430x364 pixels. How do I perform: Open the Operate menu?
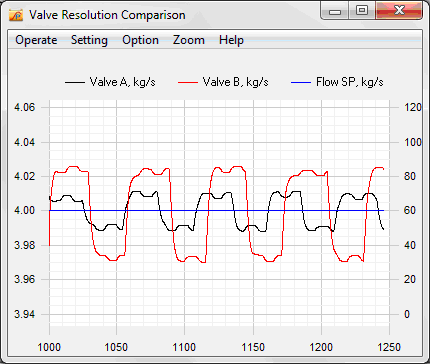tap(36, 40)
